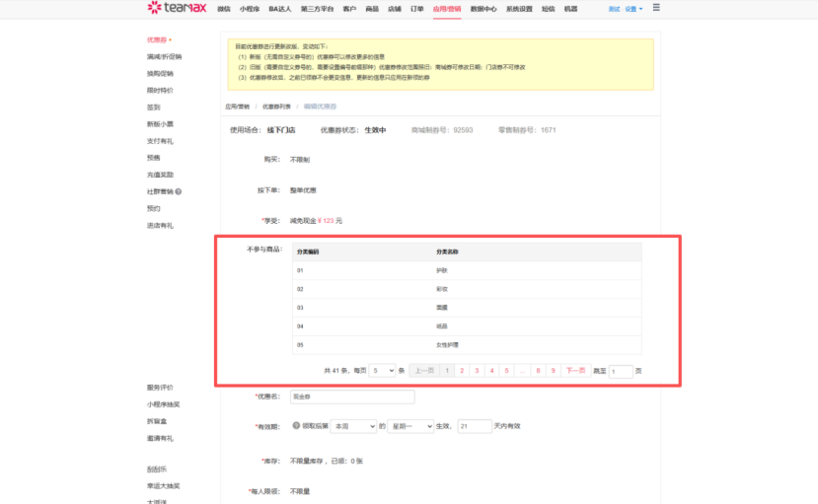Open 刮刮乐 in the sidebar
Screen dimensions: 818x504
coord(157,469)
